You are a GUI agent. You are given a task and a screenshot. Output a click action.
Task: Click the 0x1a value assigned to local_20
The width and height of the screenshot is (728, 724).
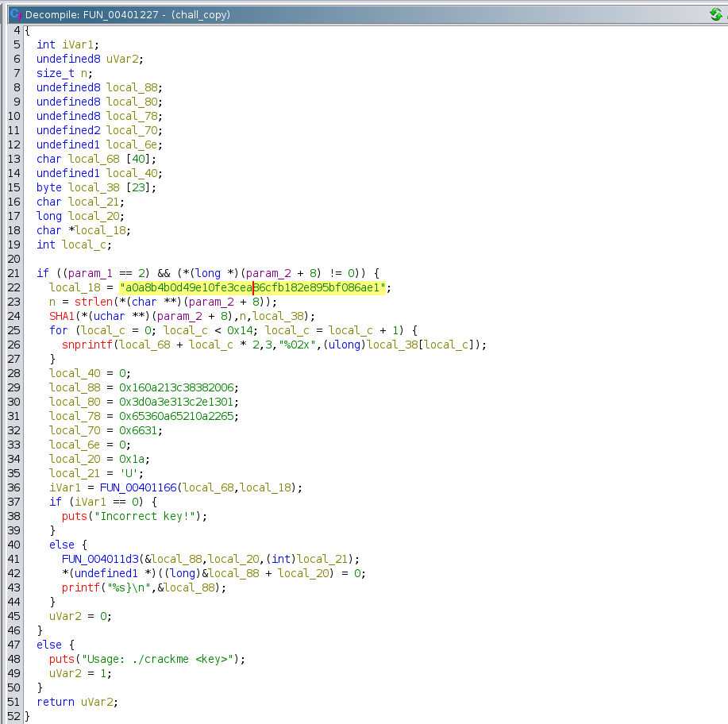coord(132,460)
